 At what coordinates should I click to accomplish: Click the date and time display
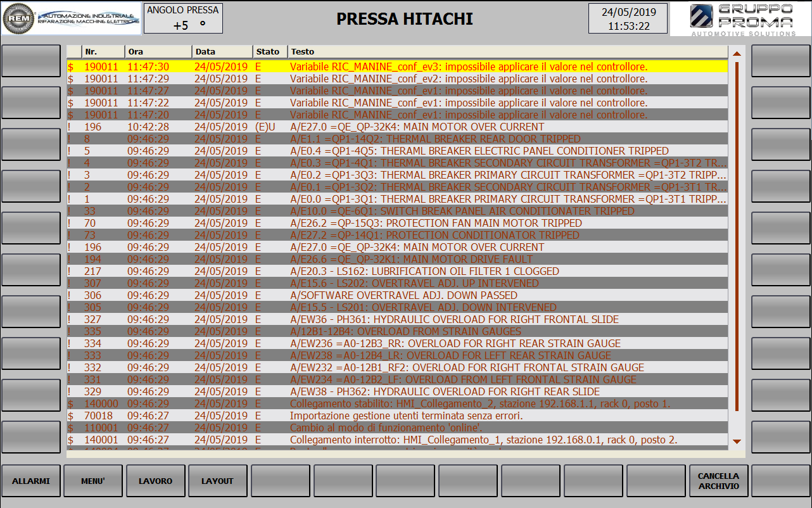(628, 18)
